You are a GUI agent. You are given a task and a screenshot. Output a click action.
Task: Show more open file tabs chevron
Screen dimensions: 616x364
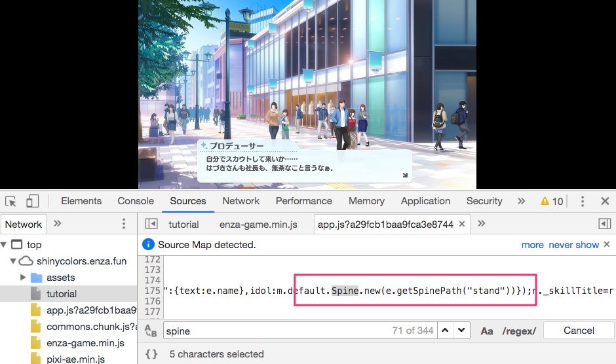pos(481,223)
